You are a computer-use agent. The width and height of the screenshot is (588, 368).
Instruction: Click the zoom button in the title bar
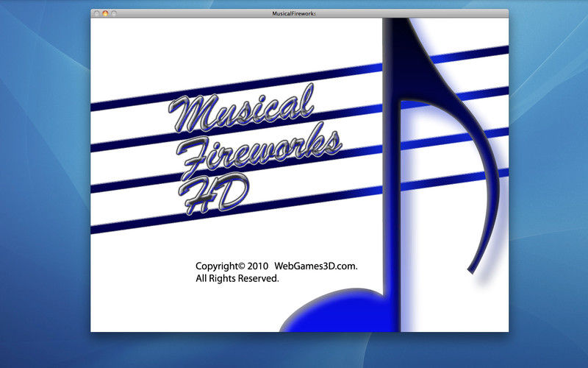(x=114, y=13)
